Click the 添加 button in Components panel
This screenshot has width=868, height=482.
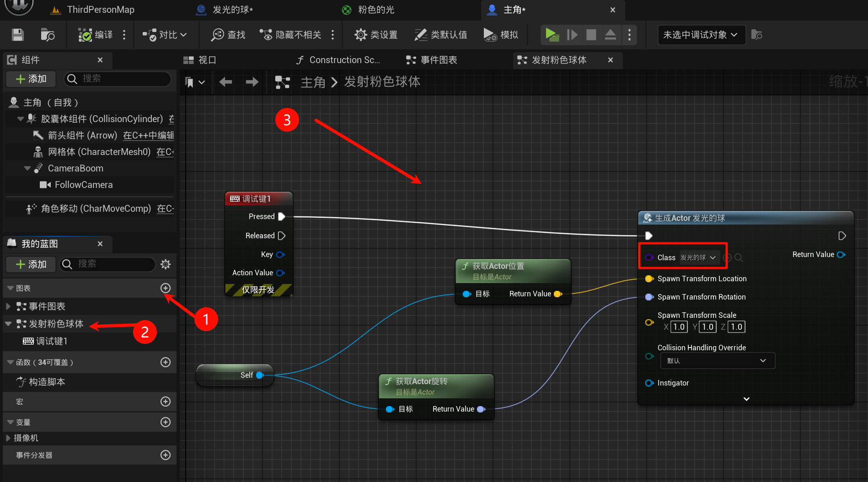(x=31, y=79)
